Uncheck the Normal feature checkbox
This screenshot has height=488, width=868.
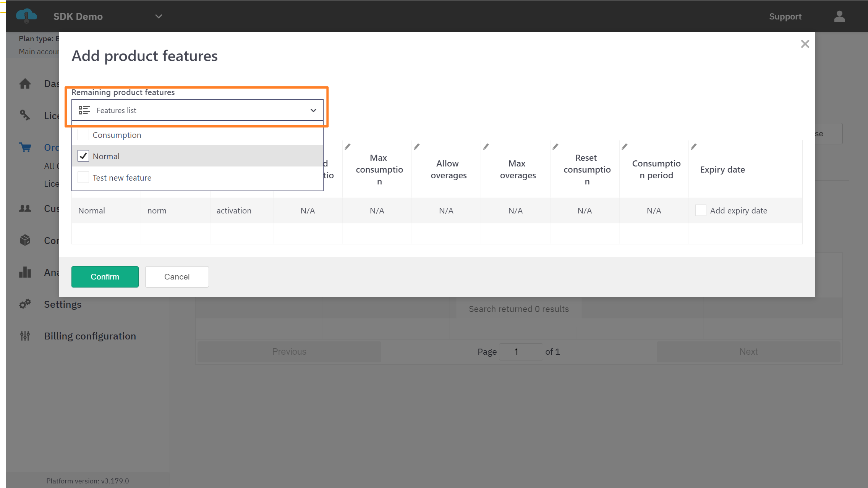point(83,156)
